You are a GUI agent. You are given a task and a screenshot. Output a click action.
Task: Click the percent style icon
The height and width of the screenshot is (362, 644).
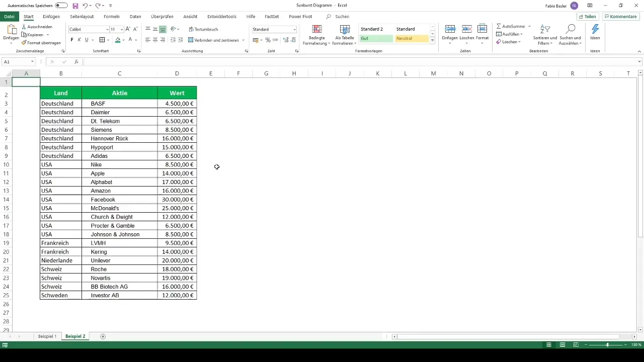point(268,40)
